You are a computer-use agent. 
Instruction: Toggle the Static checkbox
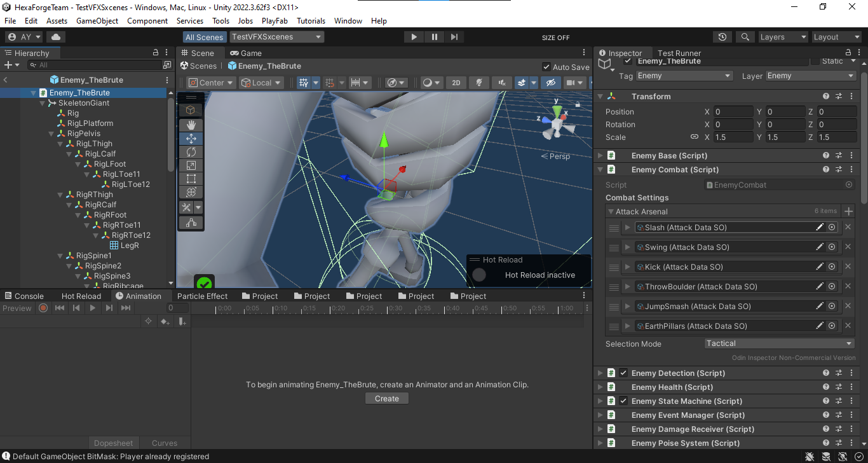815,61
